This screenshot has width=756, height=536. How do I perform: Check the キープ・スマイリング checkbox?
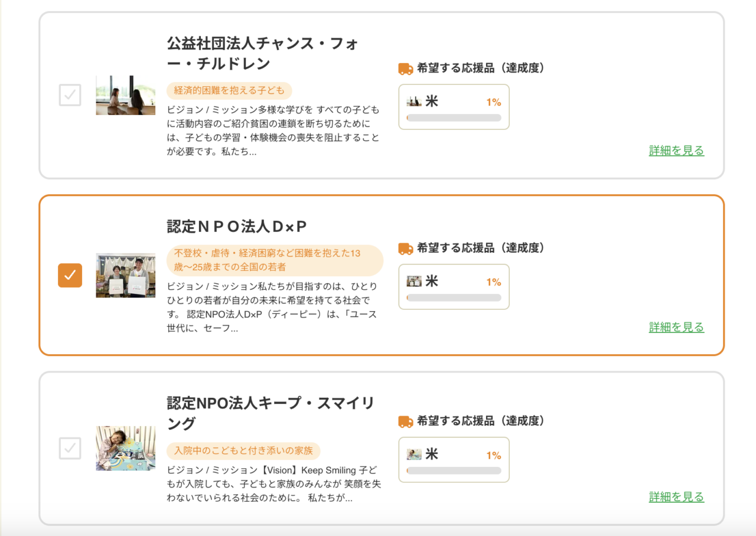pos(70,448)
